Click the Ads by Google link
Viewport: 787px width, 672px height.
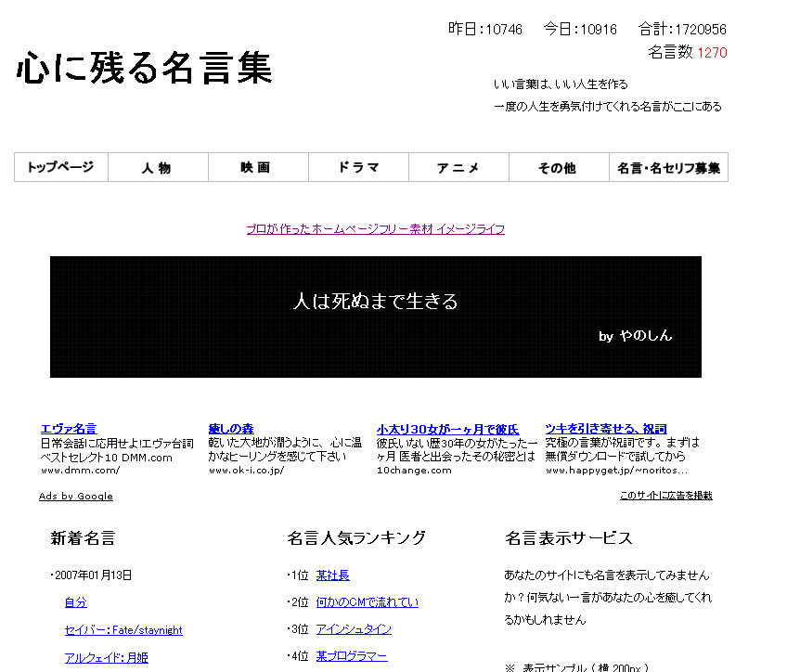(76, 497)
